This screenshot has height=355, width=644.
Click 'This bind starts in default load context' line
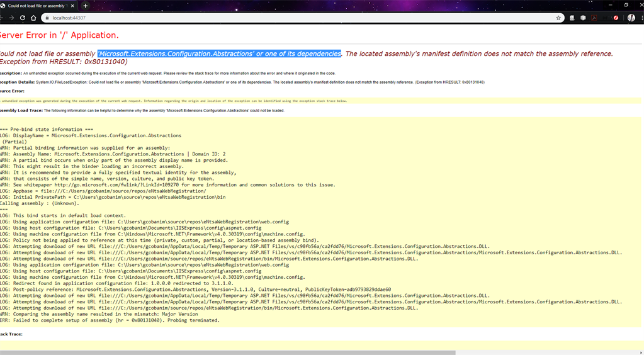(63, 216)
